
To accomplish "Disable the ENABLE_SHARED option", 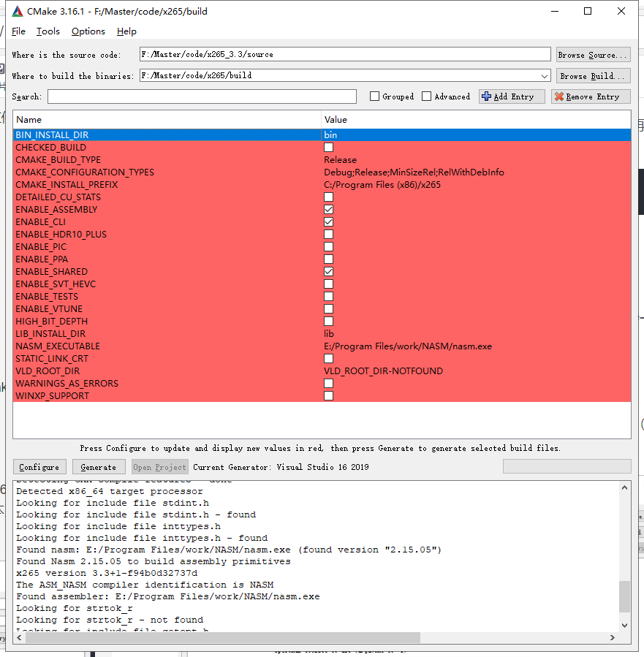I will [328, 271].
